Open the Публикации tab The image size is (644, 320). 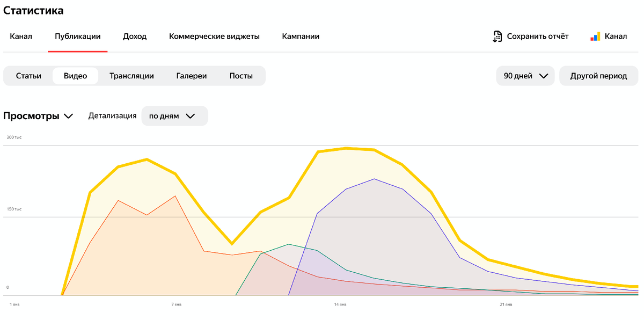pyautogui.click(x=78, y=37)
